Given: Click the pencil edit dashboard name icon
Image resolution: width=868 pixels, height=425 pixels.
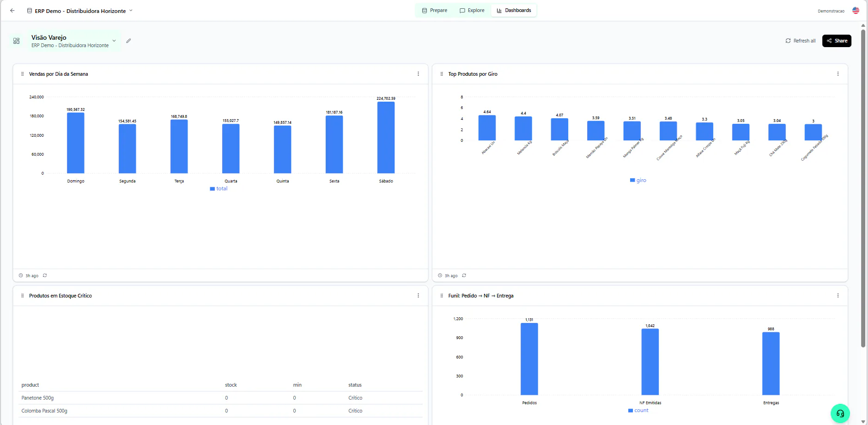Looking at the screenshot, I should coord(128,41).
